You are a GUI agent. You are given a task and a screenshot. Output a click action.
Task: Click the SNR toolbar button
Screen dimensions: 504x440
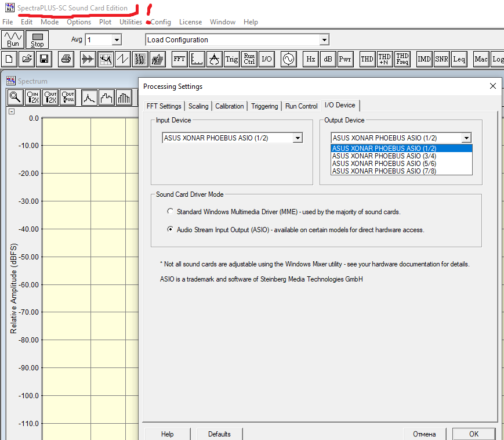(x=441, y=59)
